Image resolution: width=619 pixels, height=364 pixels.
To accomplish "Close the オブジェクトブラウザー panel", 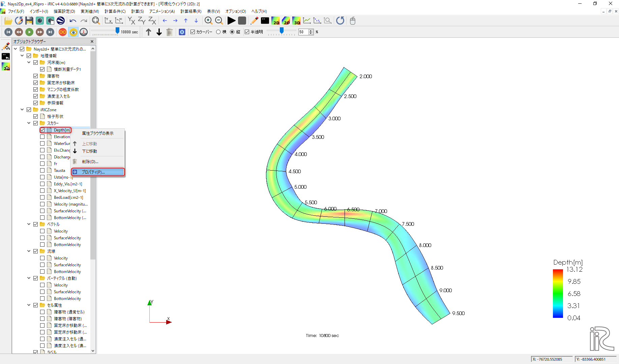I will pyautogui.click(x=92, y=41).
